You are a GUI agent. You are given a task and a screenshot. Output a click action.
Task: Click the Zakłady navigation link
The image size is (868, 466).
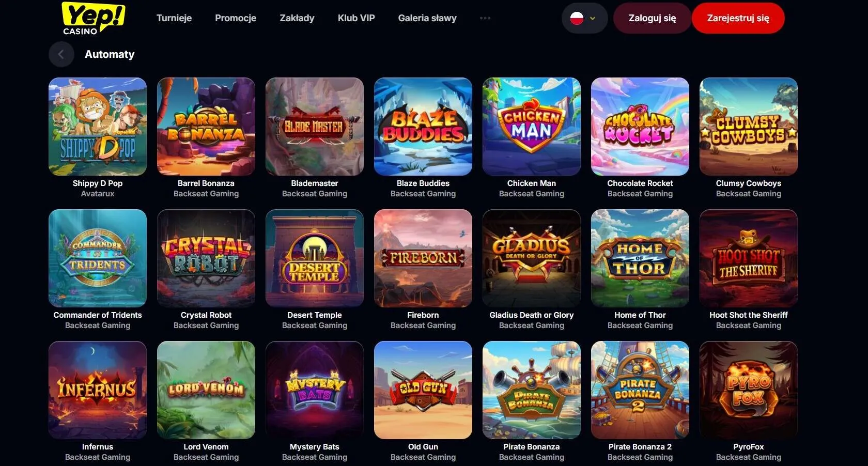pos(297,18)
